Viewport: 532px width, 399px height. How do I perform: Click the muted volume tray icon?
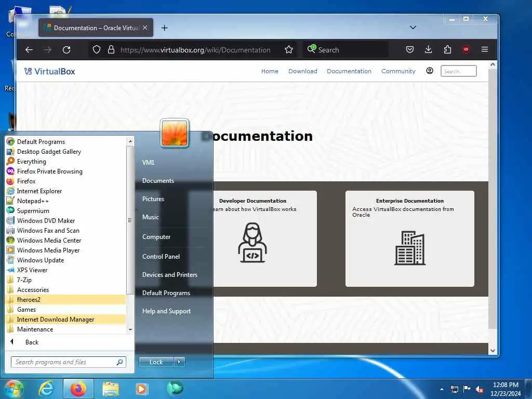(480, 390)
